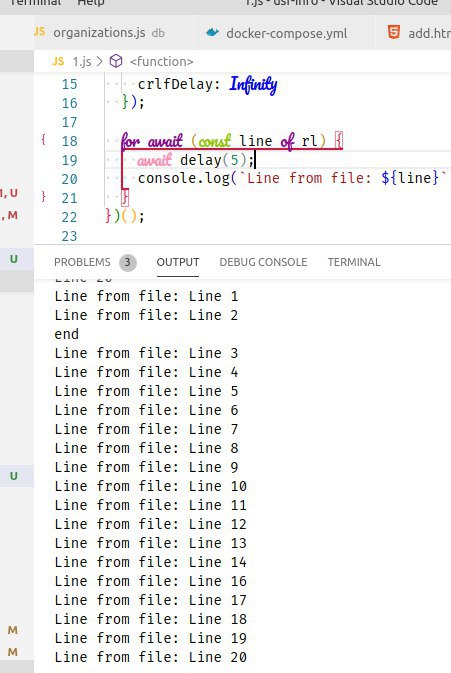Click 'delay(5)' call on line 19
Viewport: 451px width, 673px height.
pos(213,160)
